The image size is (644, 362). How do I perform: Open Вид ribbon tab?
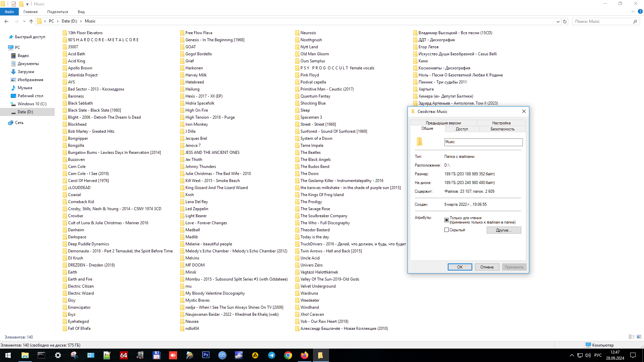(x=81, y=12)
